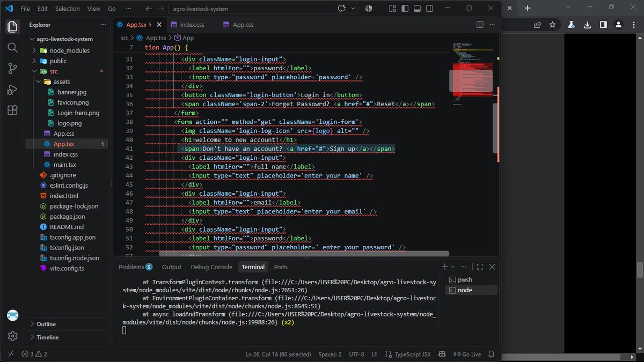Switch to the Problems panel tab

click(x=135, y=267)
